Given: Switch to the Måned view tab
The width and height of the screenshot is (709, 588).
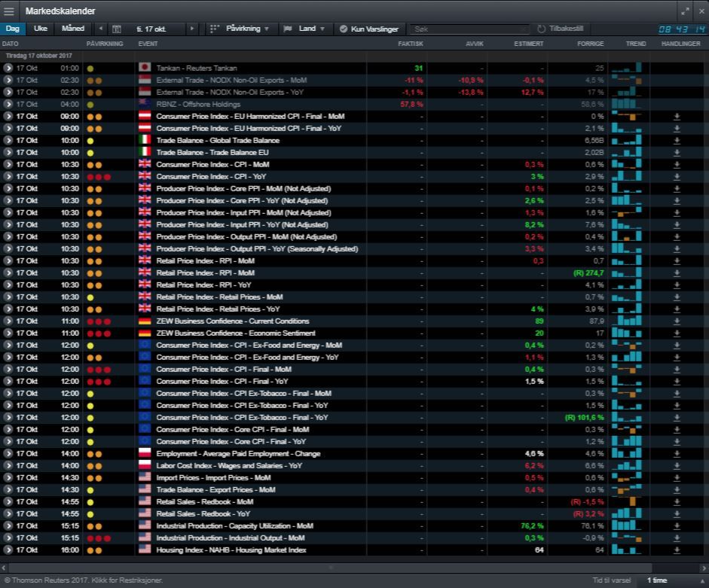Looking at the screenshot, I should [73, 29].
